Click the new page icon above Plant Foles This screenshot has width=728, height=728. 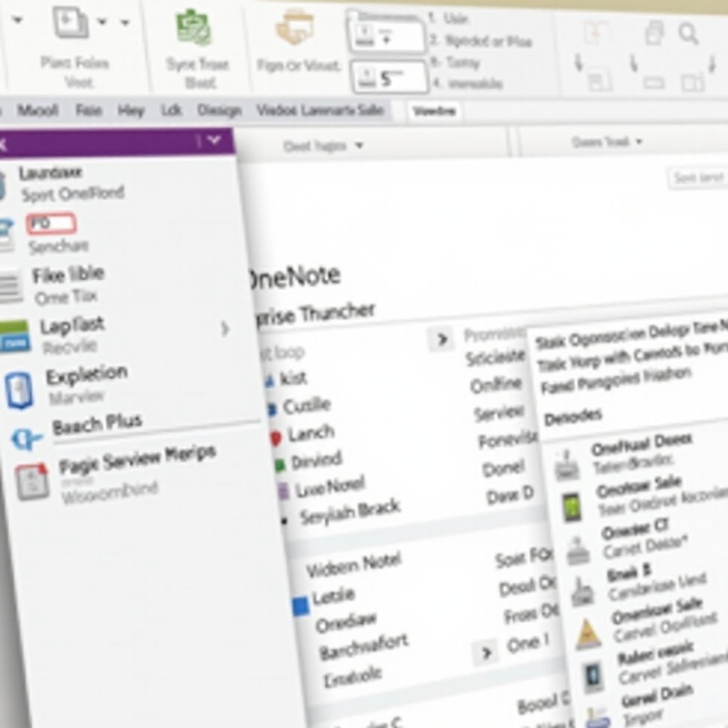tap(70, 23)
